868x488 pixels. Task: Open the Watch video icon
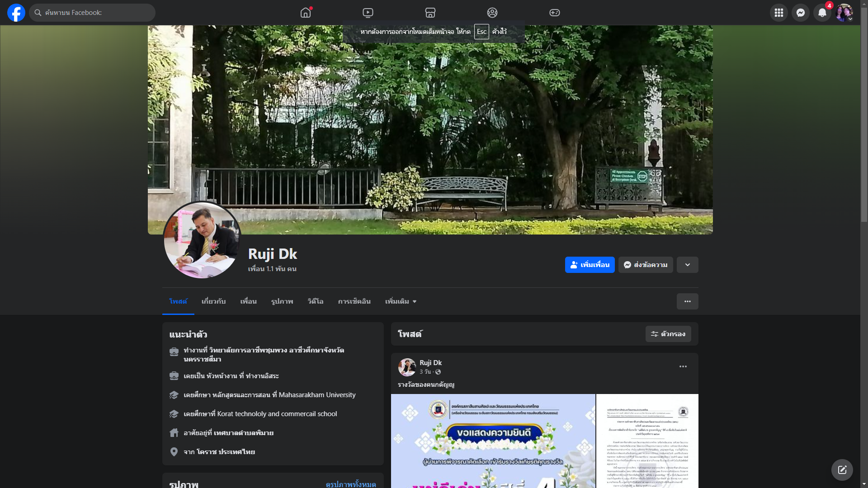368,13
